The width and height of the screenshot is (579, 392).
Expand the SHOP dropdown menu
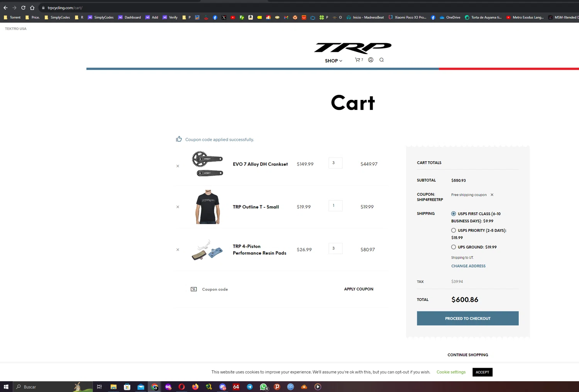334,61
